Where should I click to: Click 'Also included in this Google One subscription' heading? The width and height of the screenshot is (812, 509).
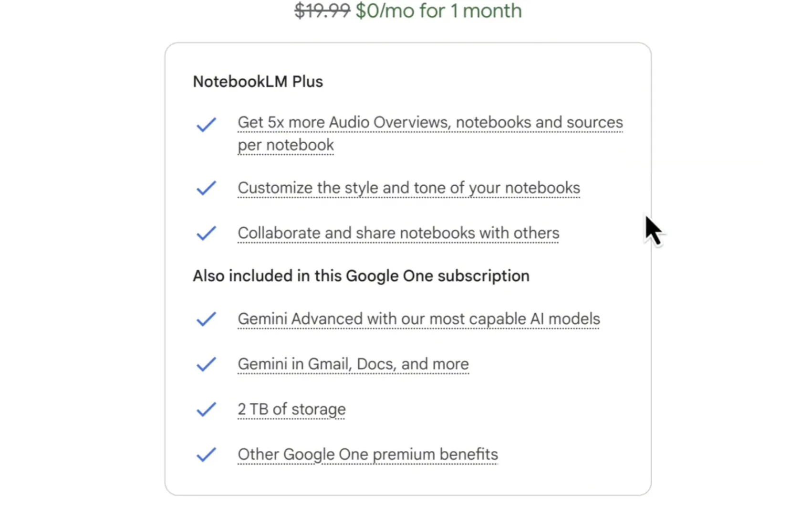(361, 276)
